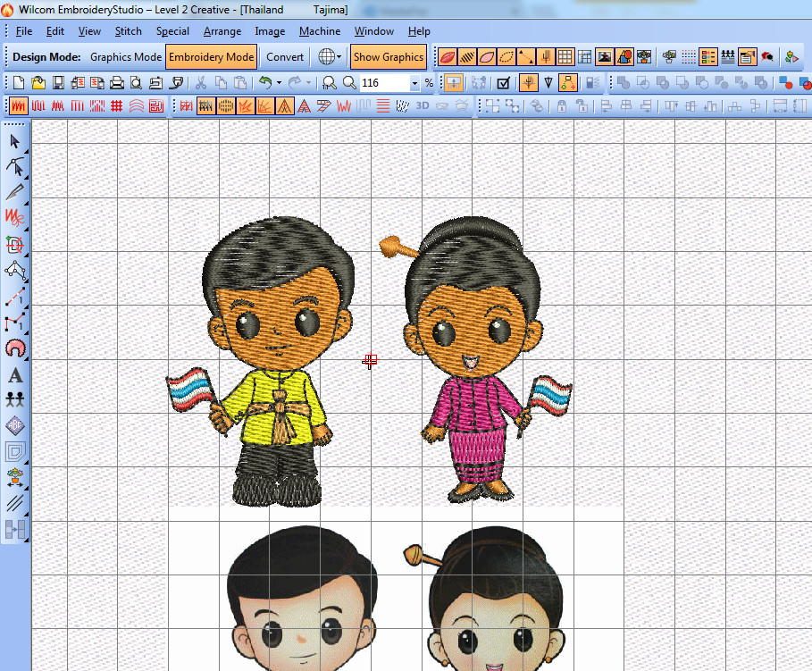Activate the freehand embroidery tool

(15, 218)
